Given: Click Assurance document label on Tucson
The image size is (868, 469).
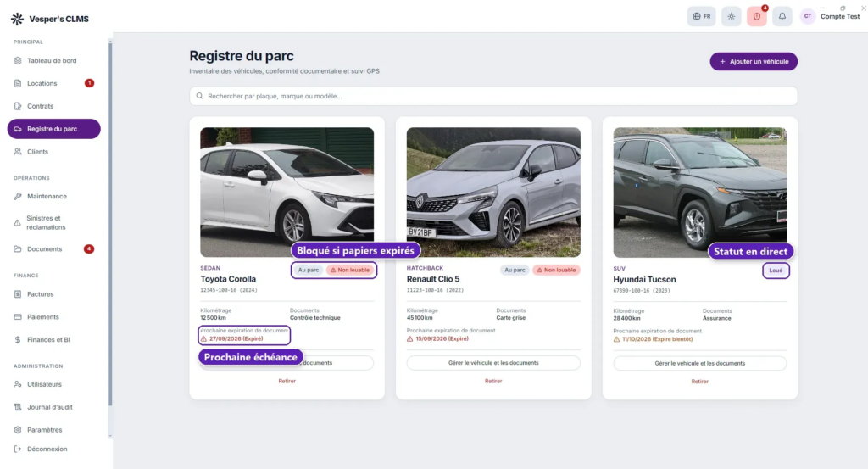Looking at the screenshot, I should (x=717, y=318).
